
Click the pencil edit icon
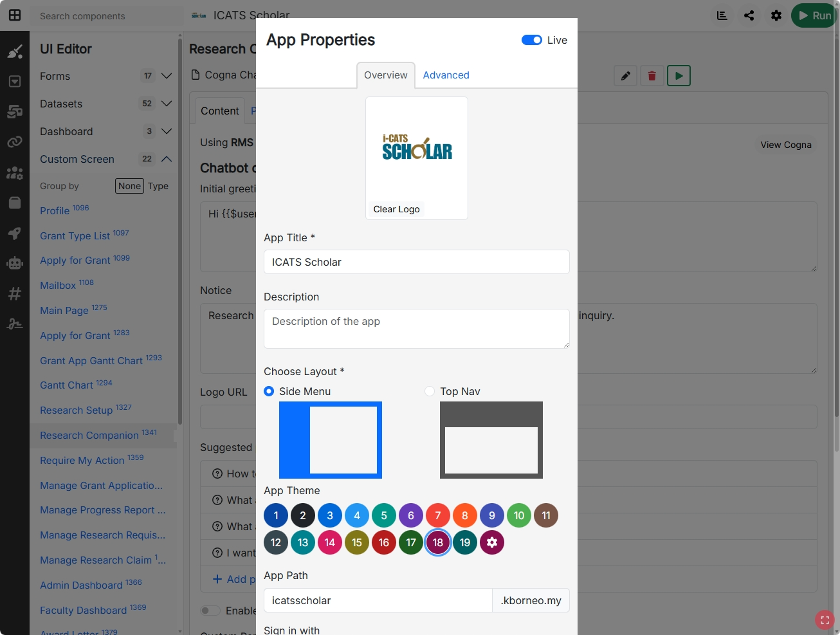click(x=625, y=76)
